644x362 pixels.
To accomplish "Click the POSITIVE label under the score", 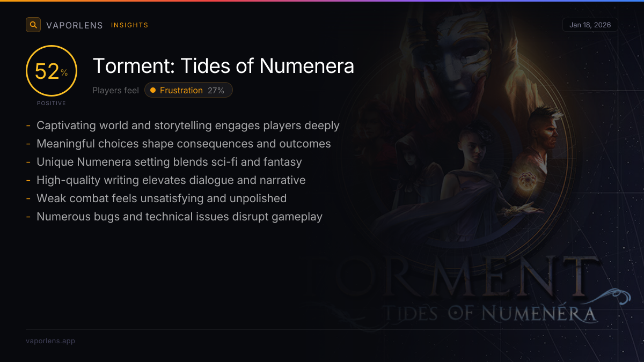I will coord(52,103).
